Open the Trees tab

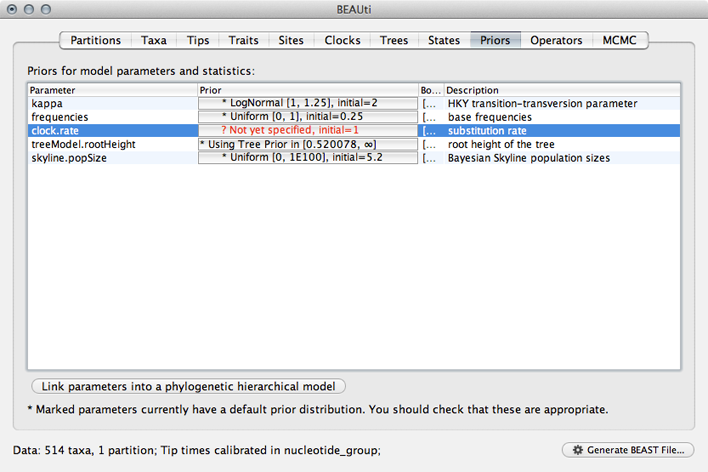tap(394, 40)
